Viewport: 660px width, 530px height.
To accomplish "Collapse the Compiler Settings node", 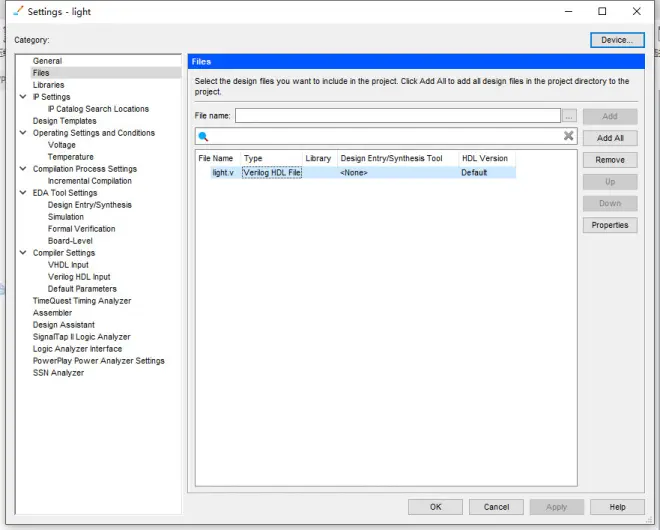I will [23, 253].
